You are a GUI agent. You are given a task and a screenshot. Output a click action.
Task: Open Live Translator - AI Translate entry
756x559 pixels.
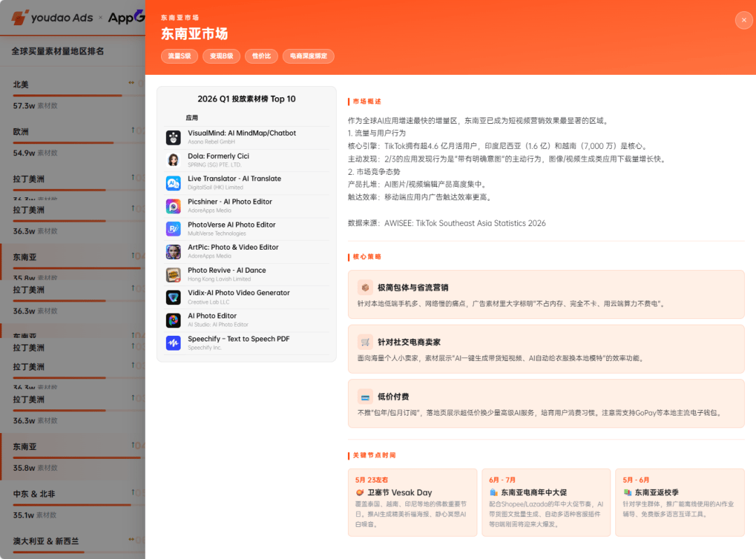247,183
